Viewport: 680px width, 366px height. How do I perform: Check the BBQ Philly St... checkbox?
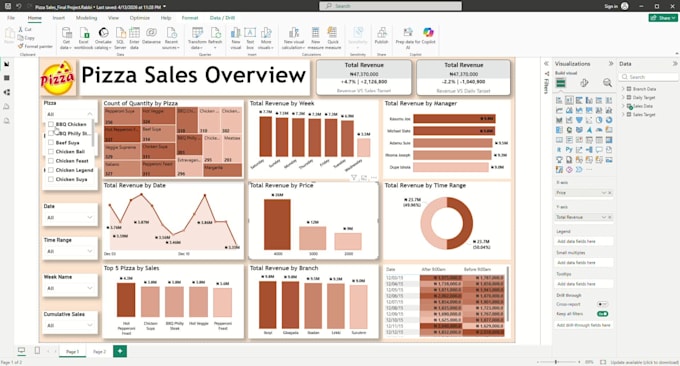[x=51, y=133]
